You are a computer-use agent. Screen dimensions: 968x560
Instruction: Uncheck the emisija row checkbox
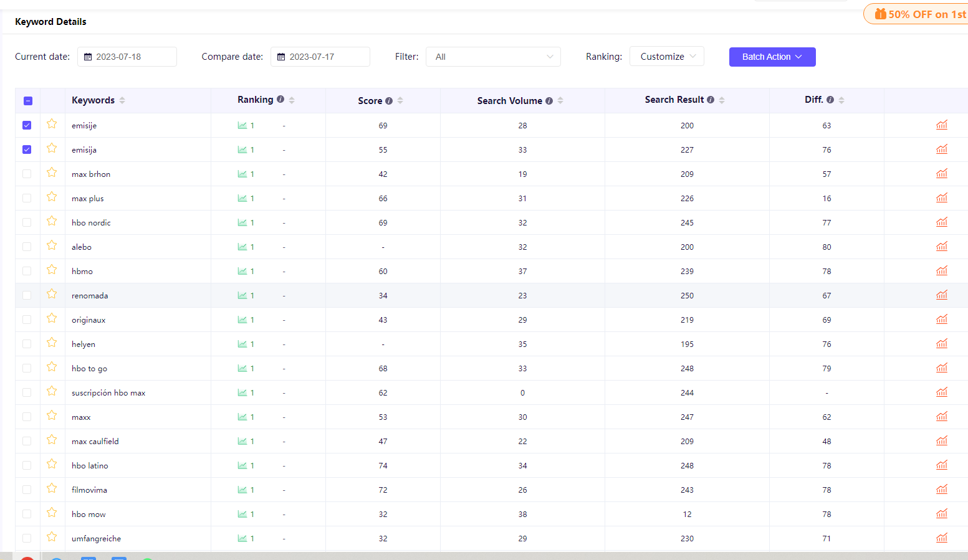click(27, 149)
